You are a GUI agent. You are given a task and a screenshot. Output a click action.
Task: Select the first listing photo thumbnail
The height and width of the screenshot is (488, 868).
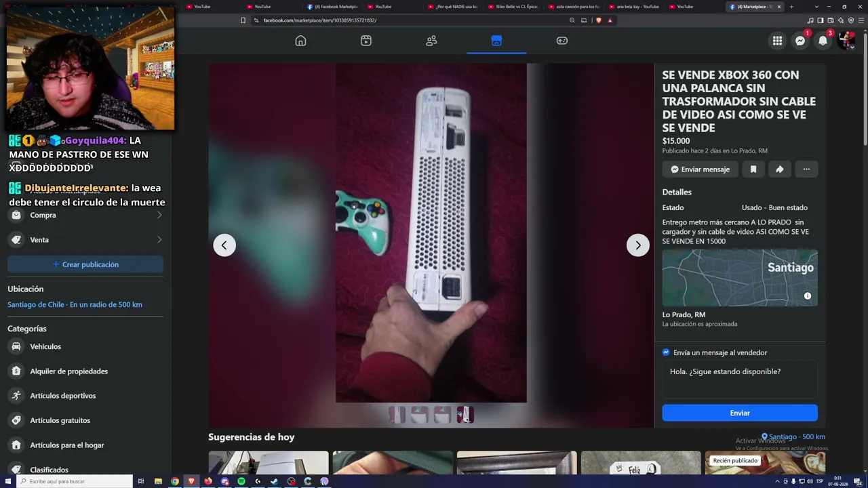[x=397, y=415]
